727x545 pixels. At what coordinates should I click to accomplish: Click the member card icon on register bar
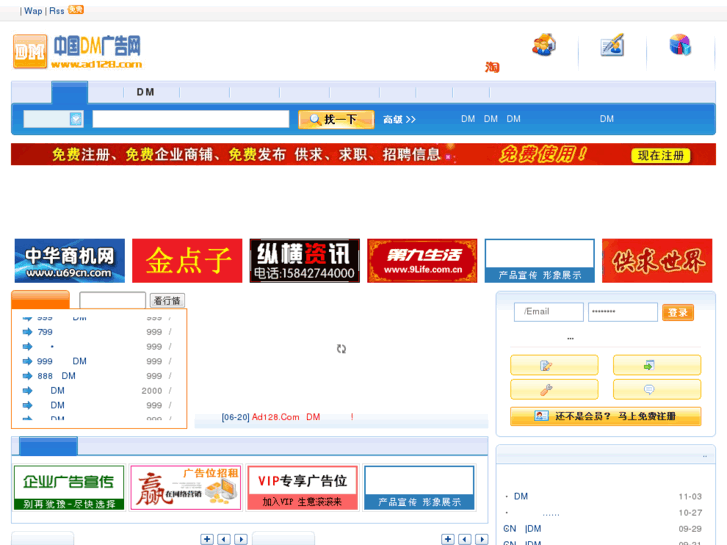tap(541, 416)
